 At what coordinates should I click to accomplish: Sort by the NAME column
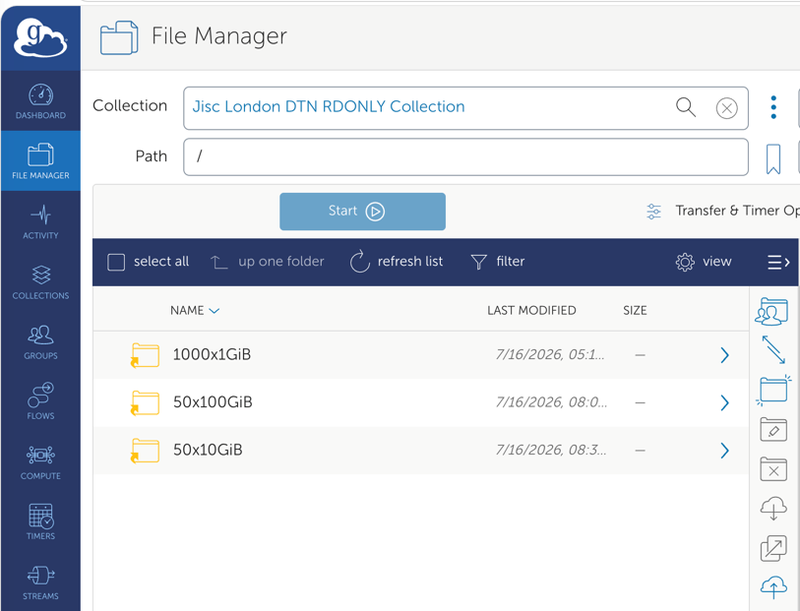pyautogui.click(x=194, y=310)
